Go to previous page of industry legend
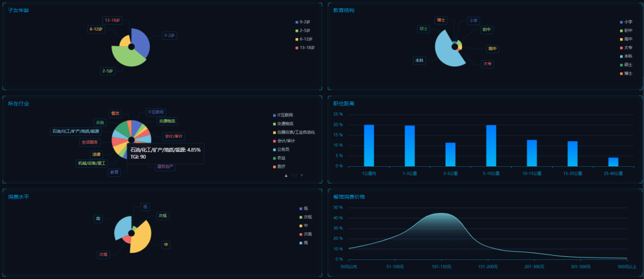Screen dimensions: 644x279 (286, 175)
